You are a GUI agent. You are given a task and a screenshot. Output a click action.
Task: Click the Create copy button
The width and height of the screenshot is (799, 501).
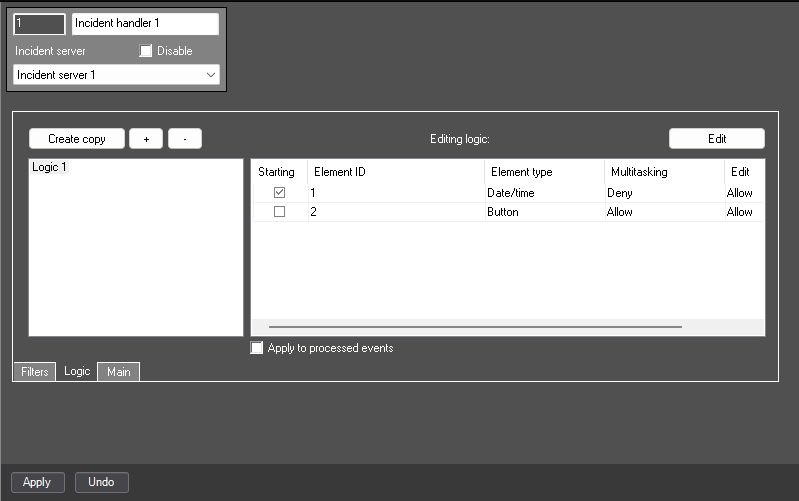click(x=76, y=139)
